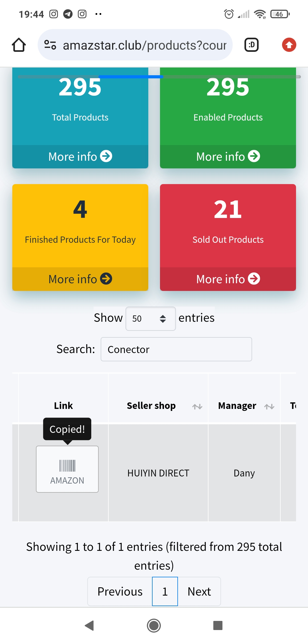
Task: Tap the Android recent apps square
Action: 218,625
